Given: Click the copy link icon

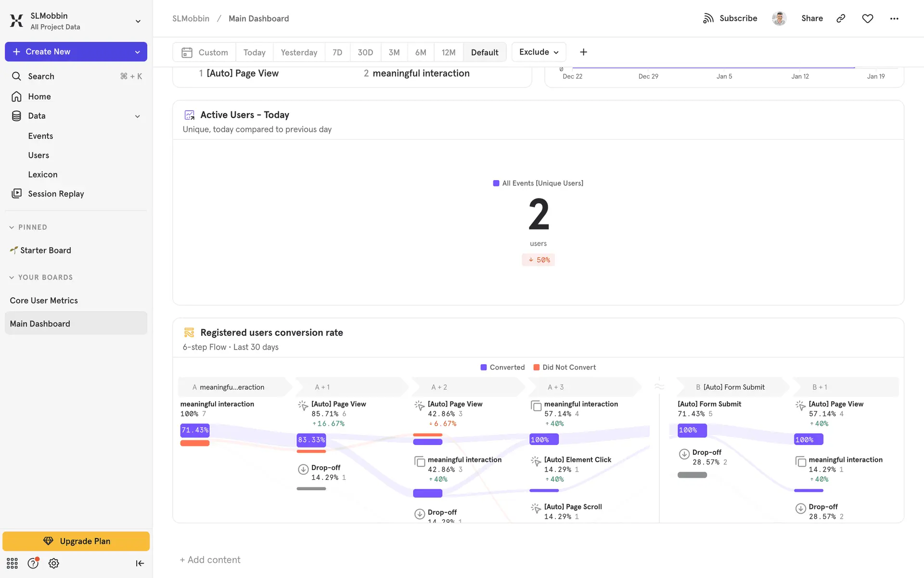Looking at the screenshot, I should (841, 18).
